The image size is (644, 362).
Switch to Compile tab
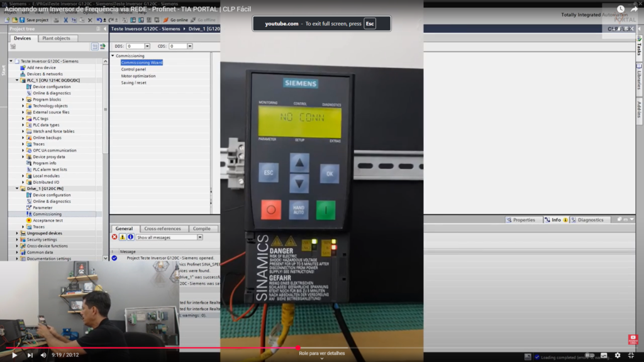pos(202,229)
